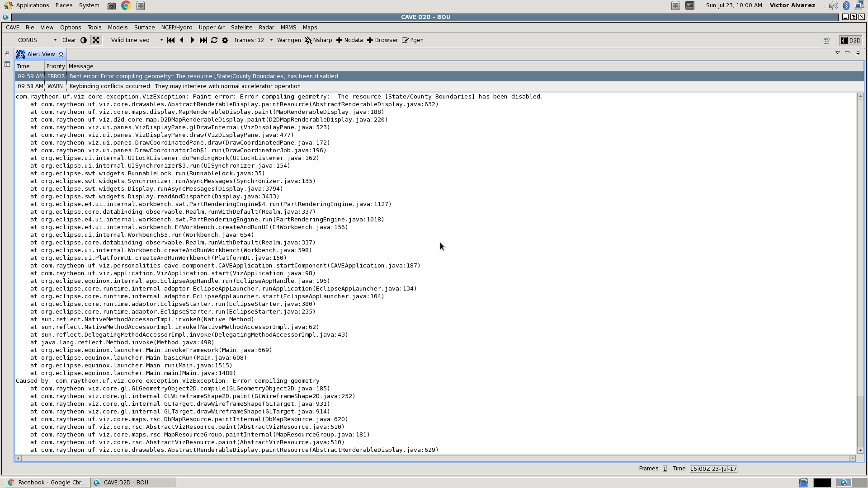The width and height of the screenshot is (868, 488).
Task: Jump to the first frame
Action: tap(171, 40)
